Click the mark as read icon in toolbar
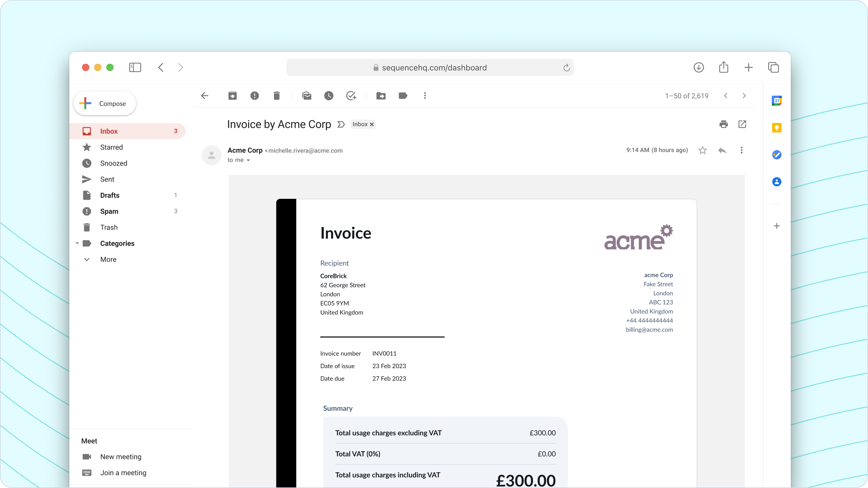 pos(307,96)
